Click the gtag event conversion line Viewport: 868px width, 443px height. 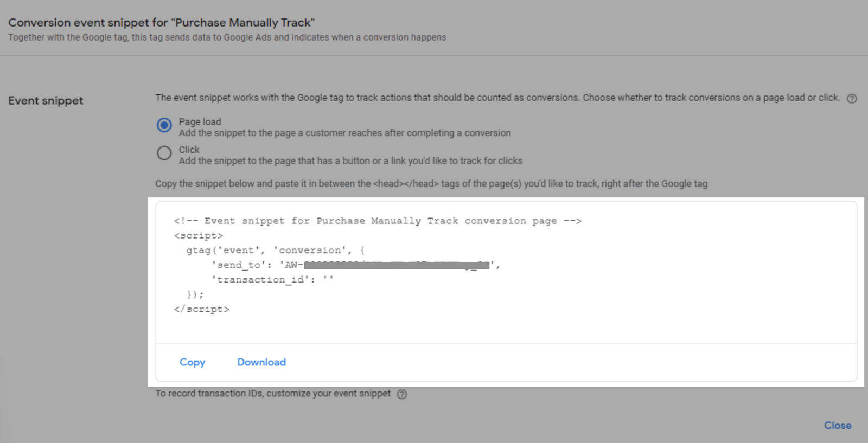pos(273,250)
